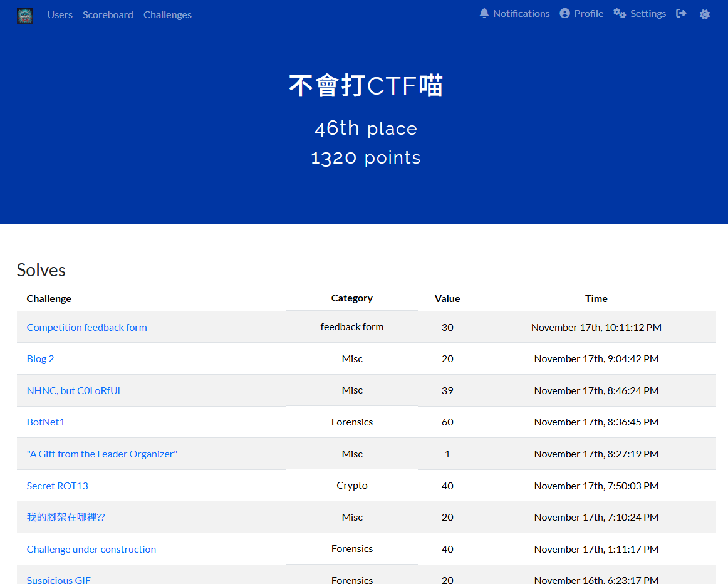Click the Secret ROT13 row value 40
The image size is (728, 584).
click(447, 486)
